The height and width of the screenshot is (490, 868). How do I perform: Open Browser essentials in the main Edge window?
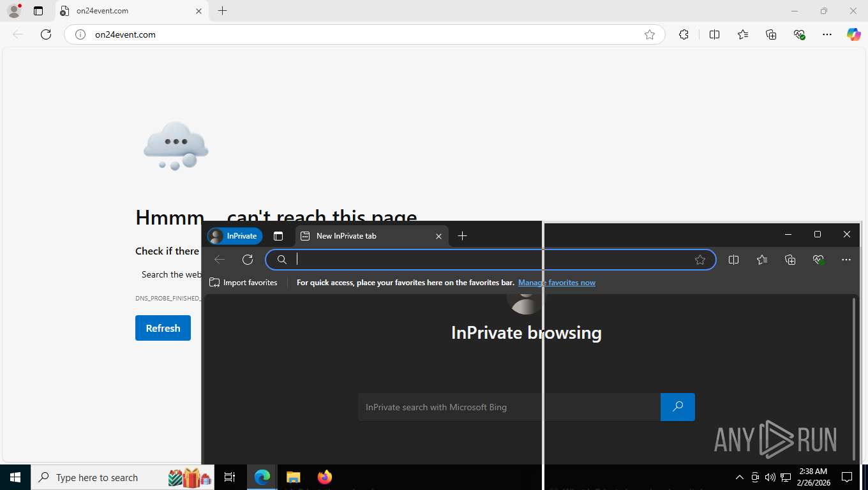pyautogui.click(x=799, y=34)
